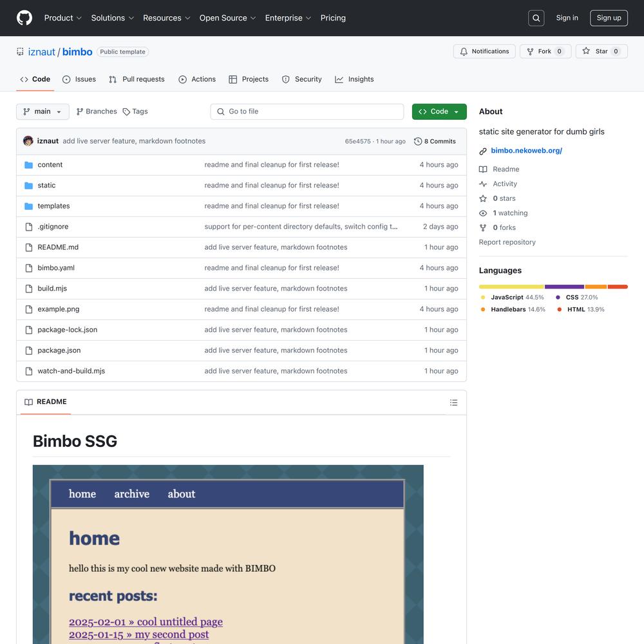Click the build.mjs file icon
This screenshot has height=644, width=644.
coord(29,289)
